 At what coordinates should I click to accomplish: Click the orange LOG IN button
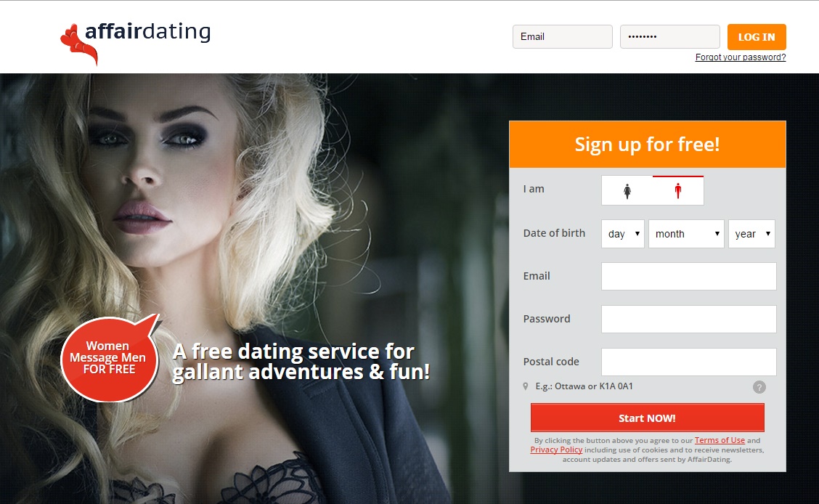[x=757, y=37]
